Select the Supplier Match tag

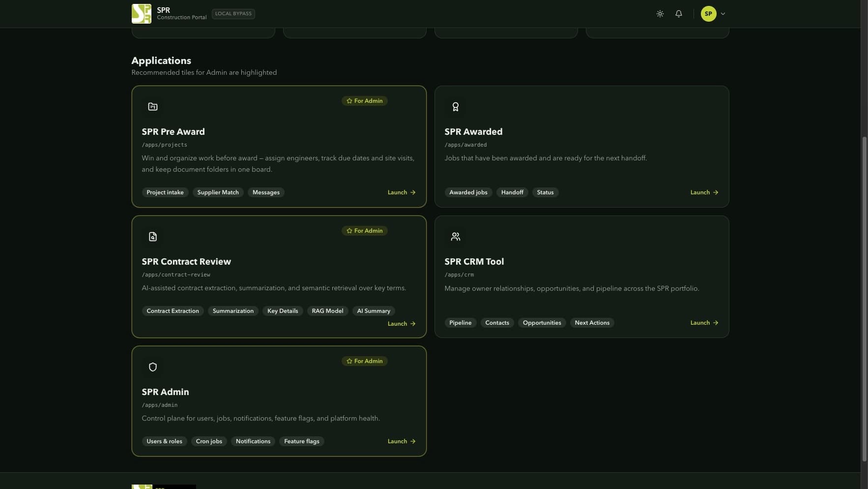coord(218,192)
